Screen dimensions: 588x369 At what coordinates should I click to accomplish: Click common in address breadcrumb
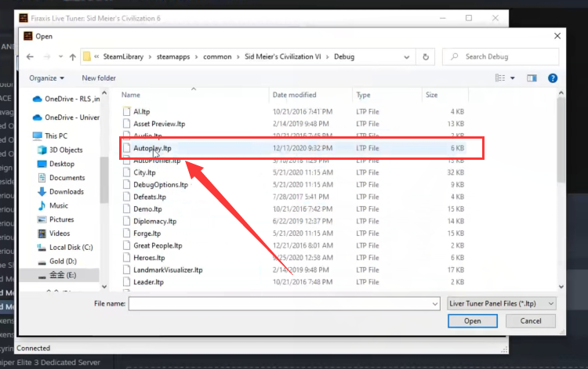pyautogui.click(x=217, y=57)
